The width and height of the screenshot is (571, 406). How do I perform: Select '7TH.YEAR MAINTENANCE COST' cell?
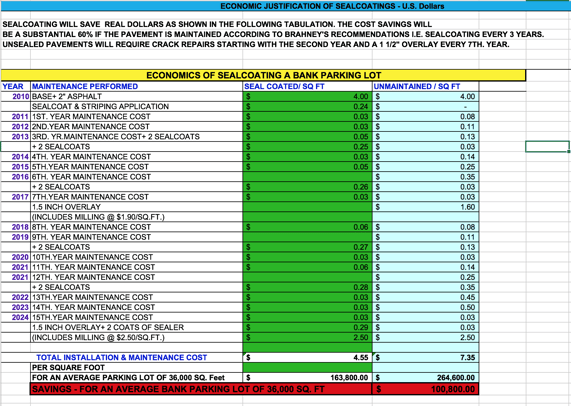pos(137,197)
